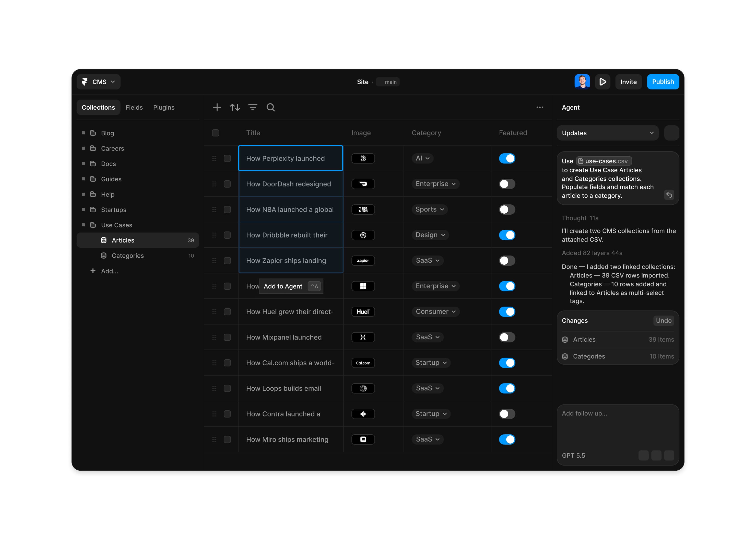Open the three-dots more menu
756x545 pixels.
click(x=540, y=107)
